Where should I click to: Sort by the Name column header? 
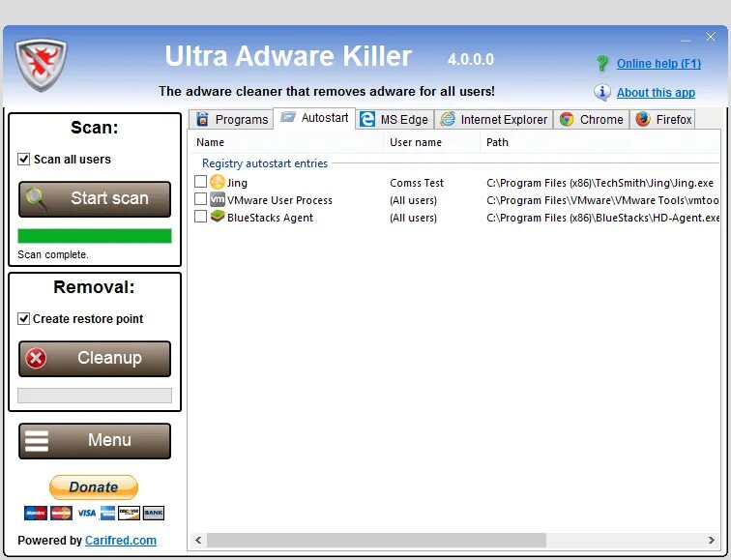click(x=287, y=142)
